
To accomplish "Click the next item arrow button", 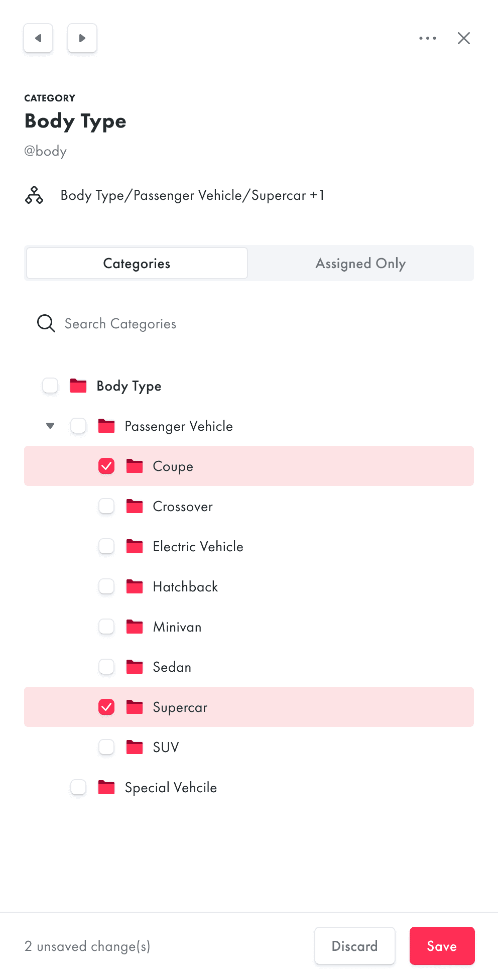I will [82, 38].
